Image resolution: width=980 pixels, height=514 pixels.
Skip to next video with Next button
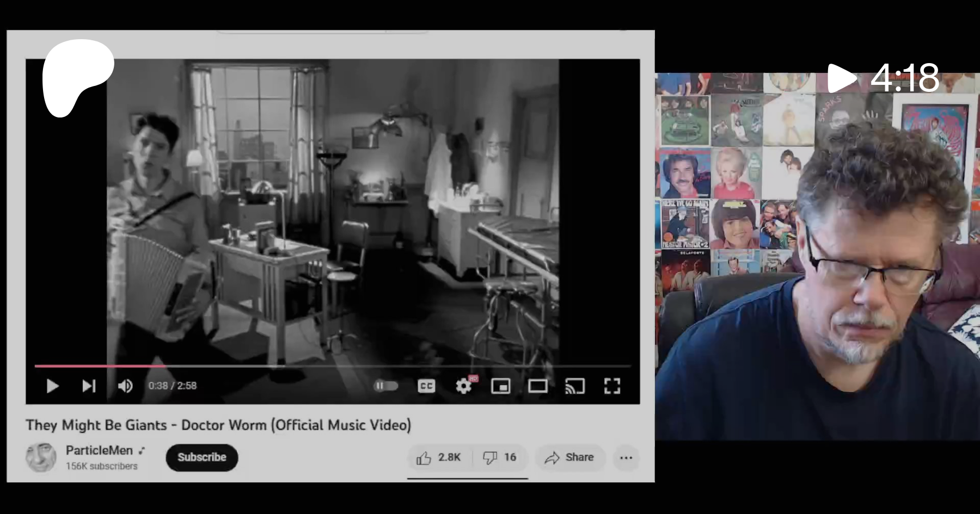click(x=89, y=386)
